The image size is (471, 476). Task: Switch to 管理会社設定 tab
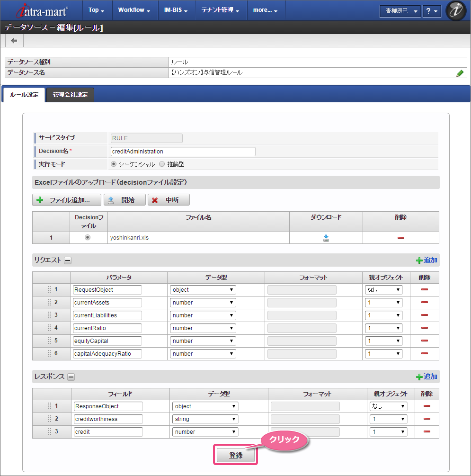coord(70,95)
